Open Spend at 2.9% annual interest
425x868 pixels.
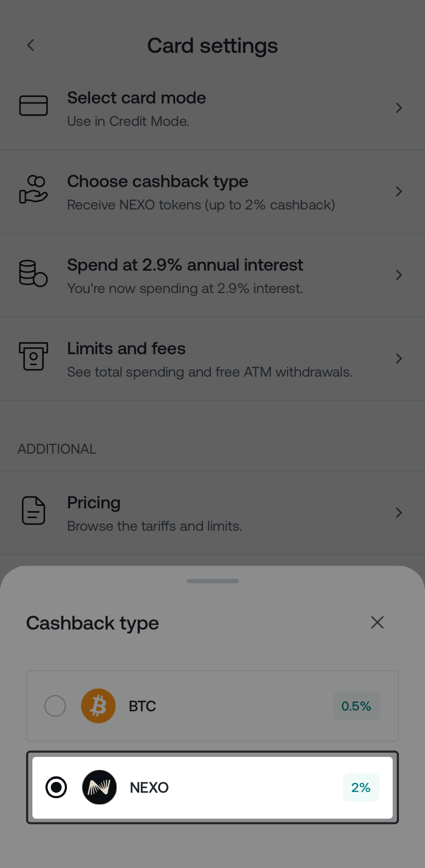pos(185,275)
